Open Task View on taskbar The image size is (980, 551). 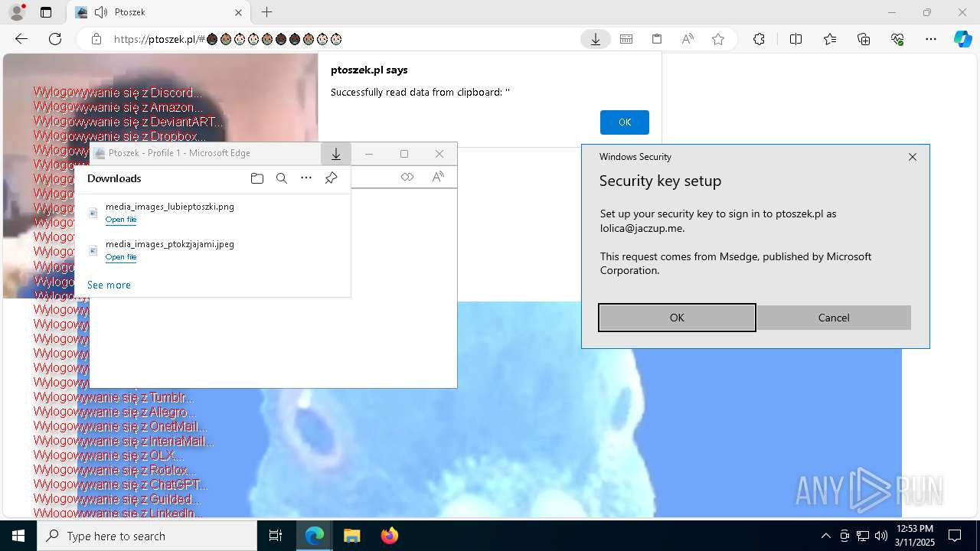point(276,536)
